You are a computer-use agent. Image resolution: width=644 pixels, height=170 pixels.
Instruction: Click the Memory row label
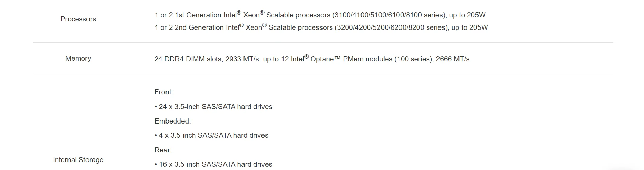78,58
